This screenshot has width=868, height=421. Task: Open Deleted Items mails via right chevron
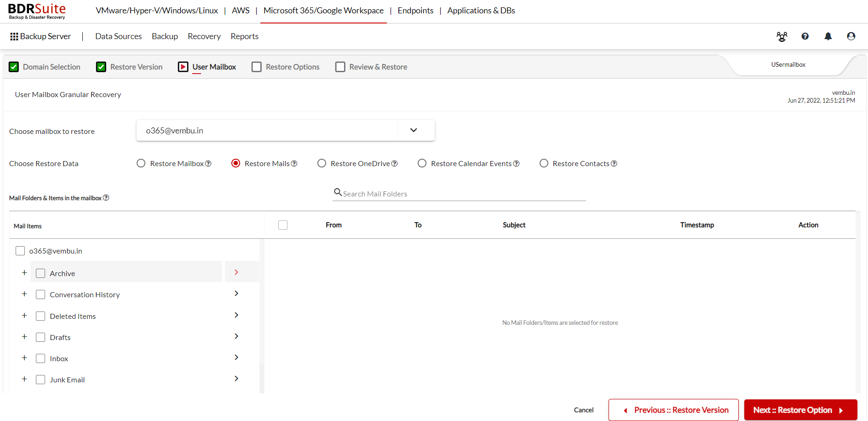point(236,315)
